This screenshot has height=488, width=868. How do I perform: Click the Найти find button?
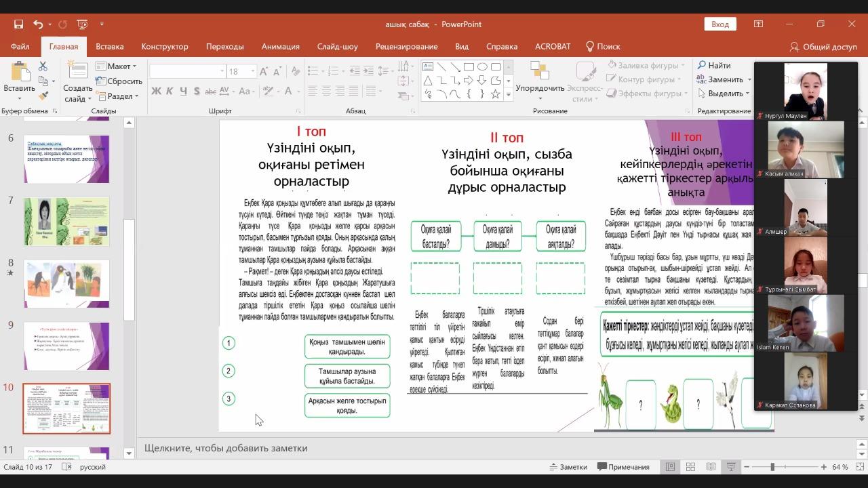pos(714,66)
